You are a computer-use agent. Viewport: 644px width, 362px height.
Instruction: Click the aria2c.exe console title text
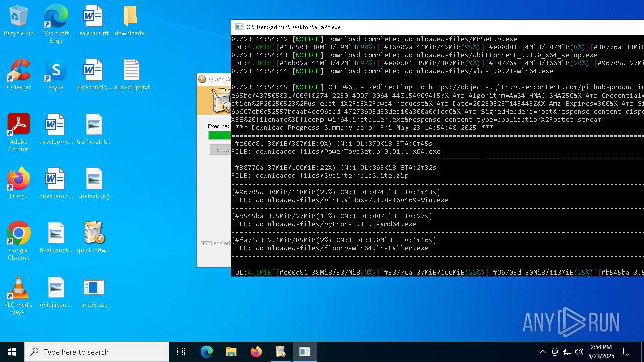point(293,27)
